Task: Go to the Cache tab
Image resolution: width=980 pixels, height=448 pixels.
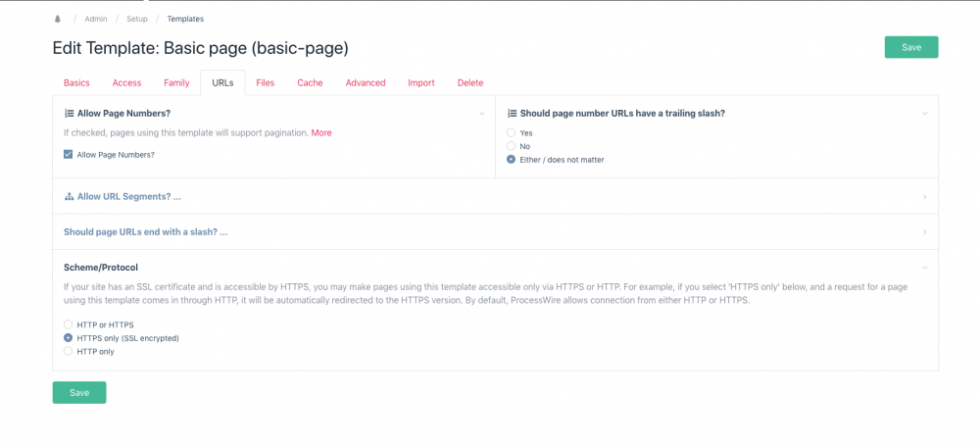Action: (310, 82)
